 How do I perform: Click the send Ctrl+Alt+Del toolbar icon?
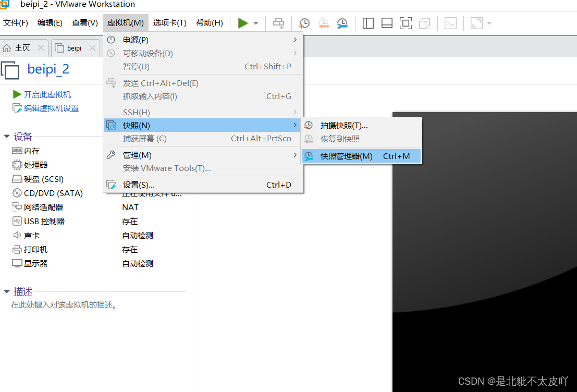pyautogui.click(x=278, y=23)
